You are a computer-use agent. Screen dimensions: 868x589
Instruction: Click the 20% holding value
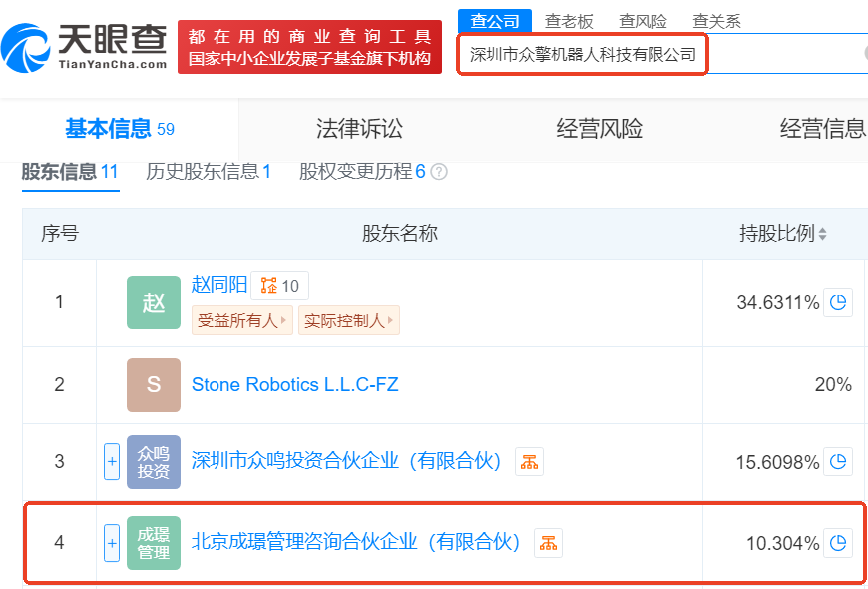pyautogui.click(x=833, y=385)
